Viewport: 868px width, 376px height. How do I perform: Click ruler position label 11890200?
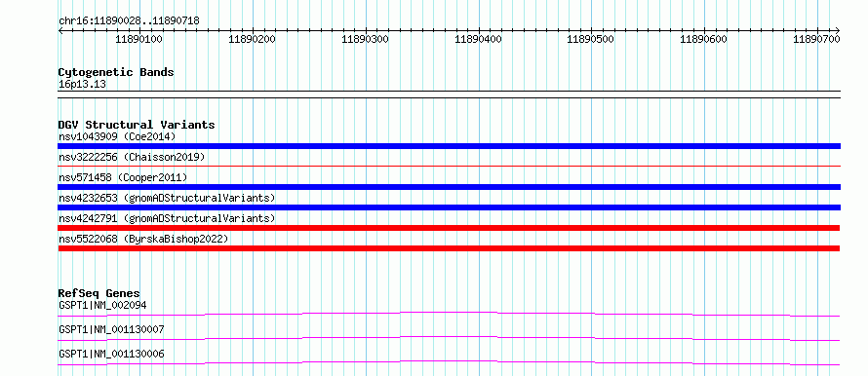[252, 39]
